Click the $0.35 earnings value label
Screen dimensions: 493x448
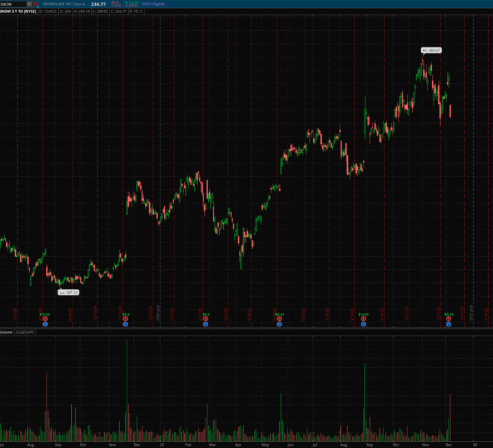(448, 314)
